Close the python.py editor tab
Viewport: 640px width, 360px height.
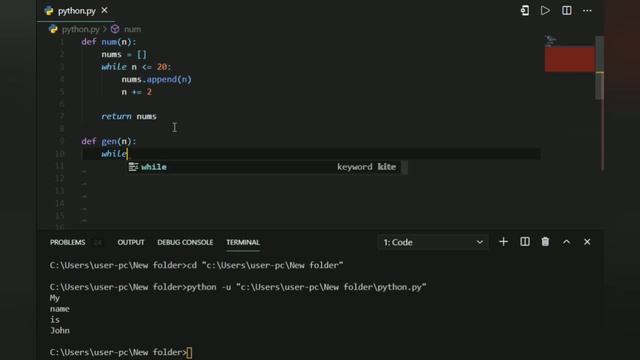click(x=104, y=10)
